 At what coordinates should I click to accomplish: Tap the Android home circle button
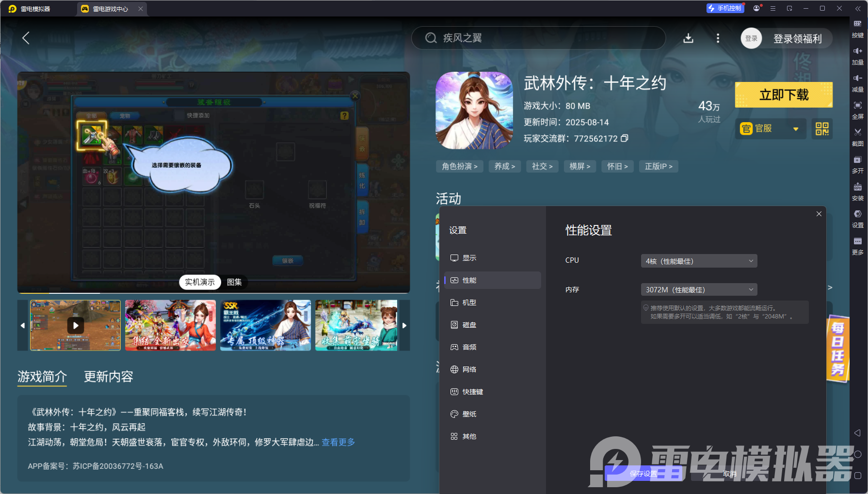point(857,454)
